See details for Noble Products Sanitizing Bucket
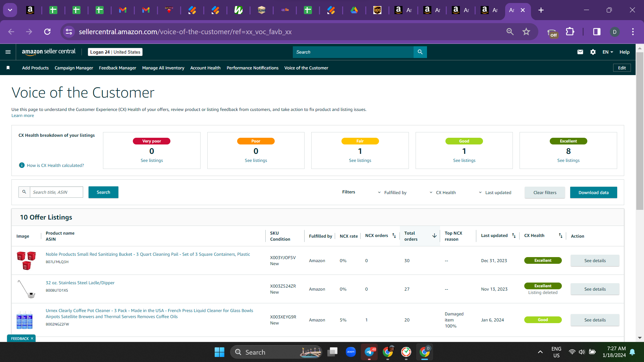The height and width of the screenshot is (362, 644). pyautogui.click(x=595, y=260)
